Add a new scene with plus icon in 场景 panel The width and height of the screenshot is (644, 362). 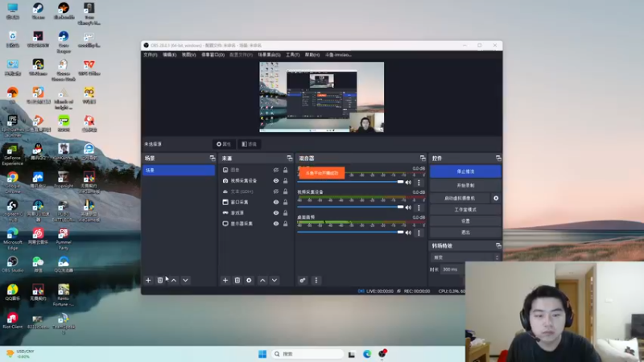pos(148,280)
